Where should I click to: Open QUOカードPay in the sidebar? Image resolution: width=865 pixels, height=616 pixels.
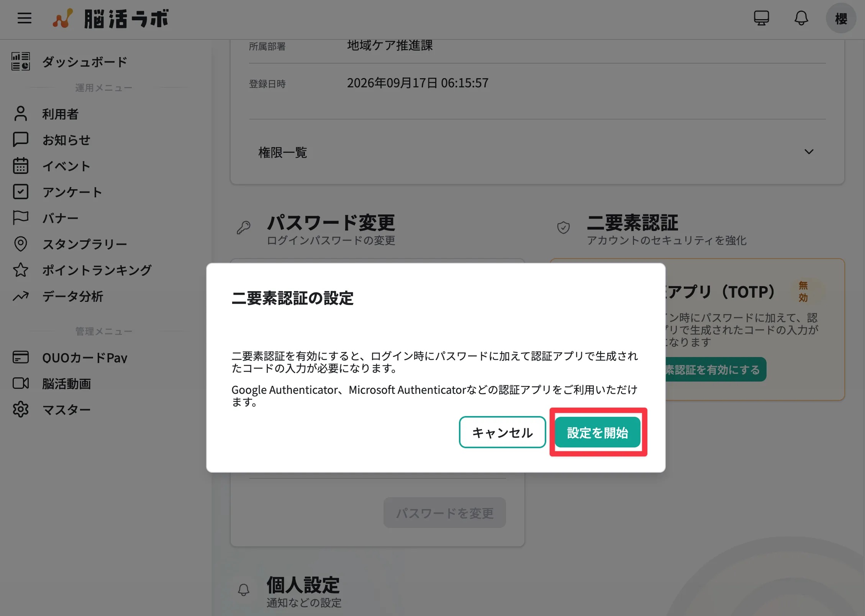85,357
